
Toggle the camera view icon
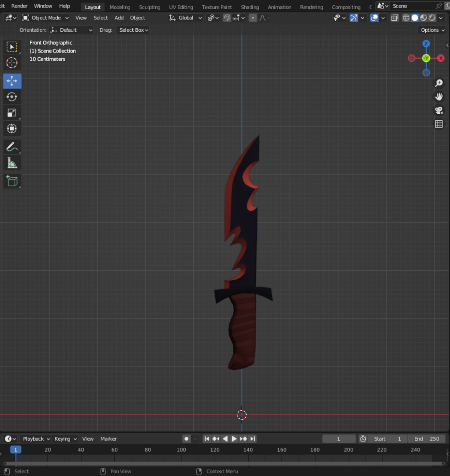[x=439, y=110]
